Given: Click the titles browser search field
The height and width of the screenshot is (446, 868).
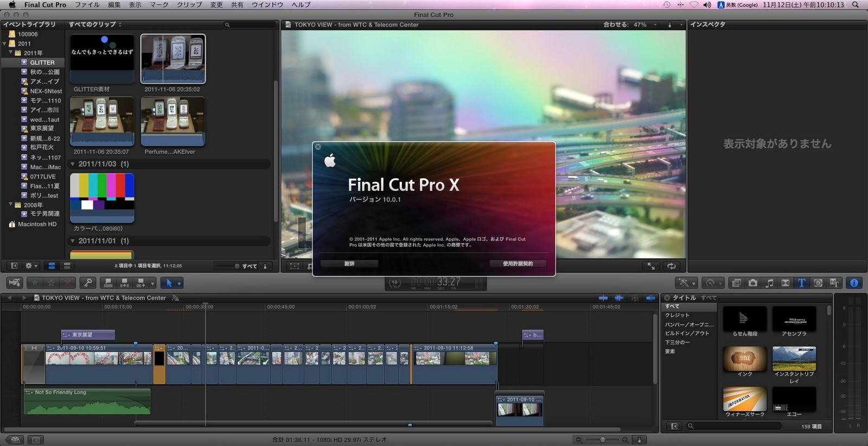Looking at the screenshot, I should [x=735, y=426].
